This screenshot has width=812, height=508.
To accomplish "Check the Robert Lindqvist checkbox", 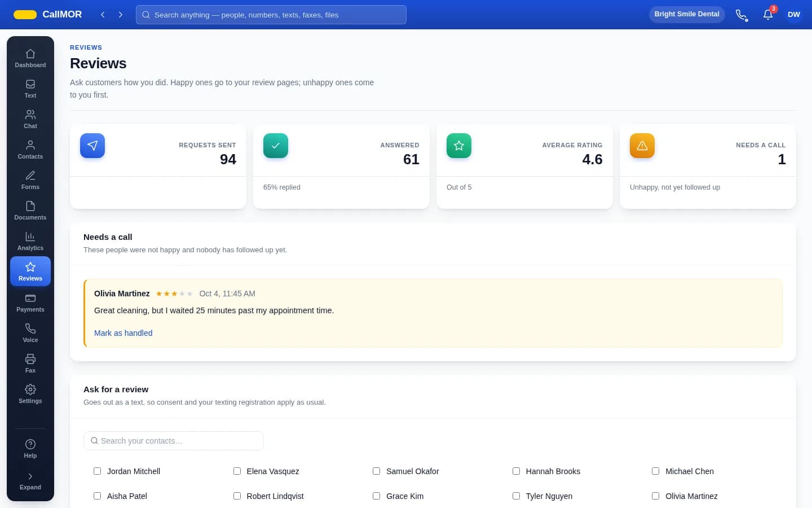I will pos(237,496).
